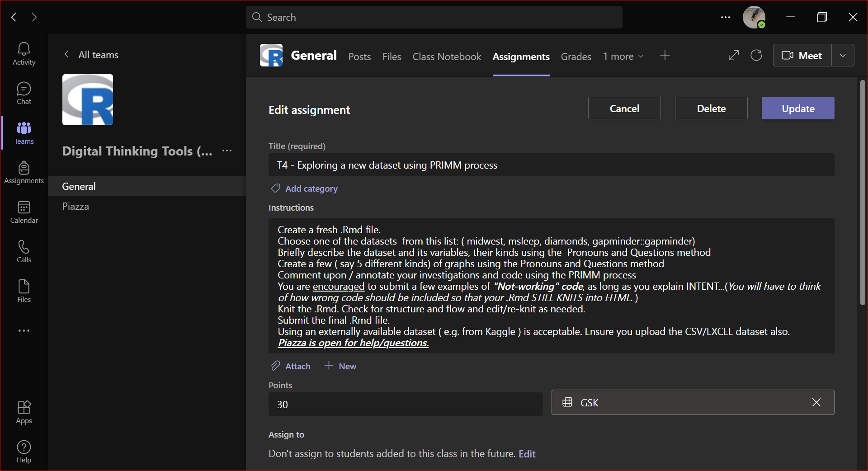This screenshot has height=471, width=868.
Task: Click the 'Edit assignment' heading
Action: [309, 110]
